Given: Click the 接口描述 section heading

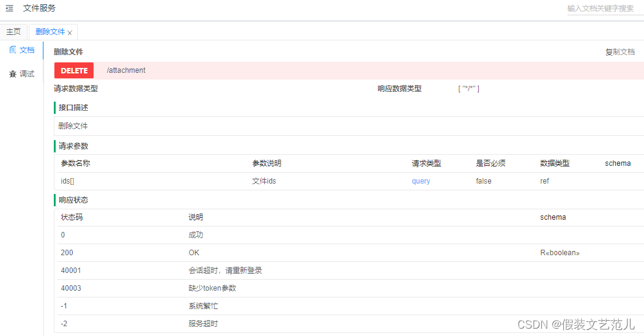Looking at the screenshot, I should click(x=73, y=108).
